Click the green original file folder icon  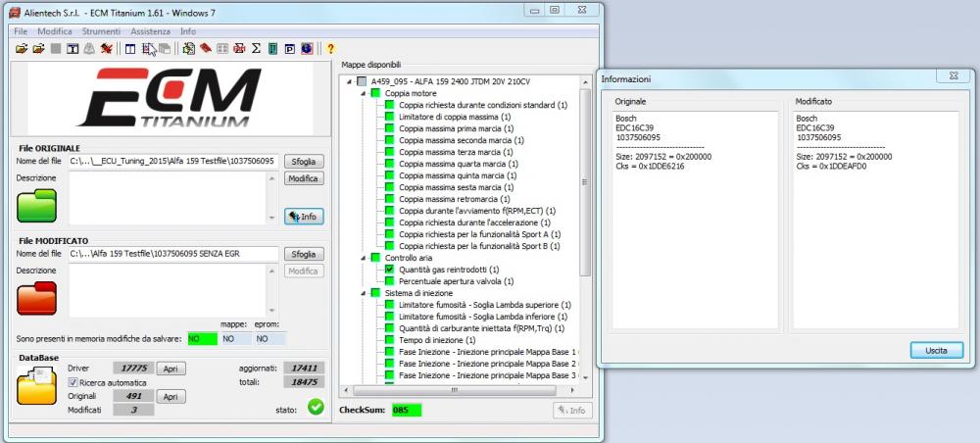[37, 205]
